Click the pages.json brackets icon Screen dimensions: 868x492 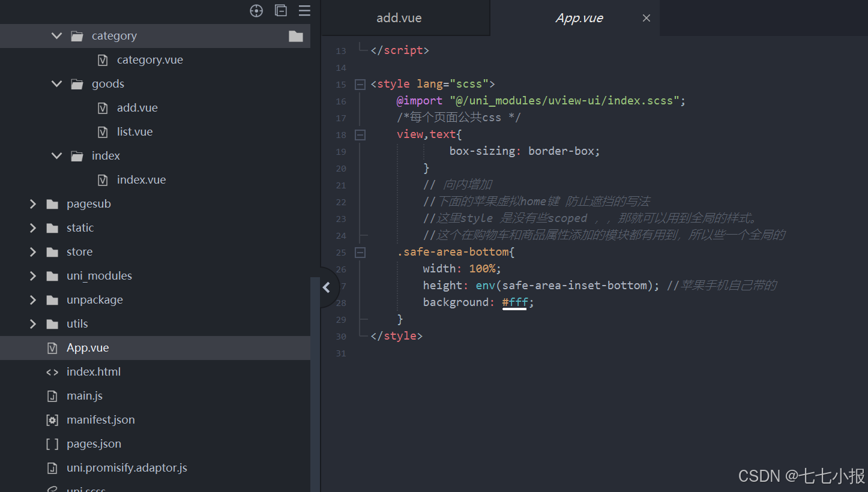tap(52, 444)
